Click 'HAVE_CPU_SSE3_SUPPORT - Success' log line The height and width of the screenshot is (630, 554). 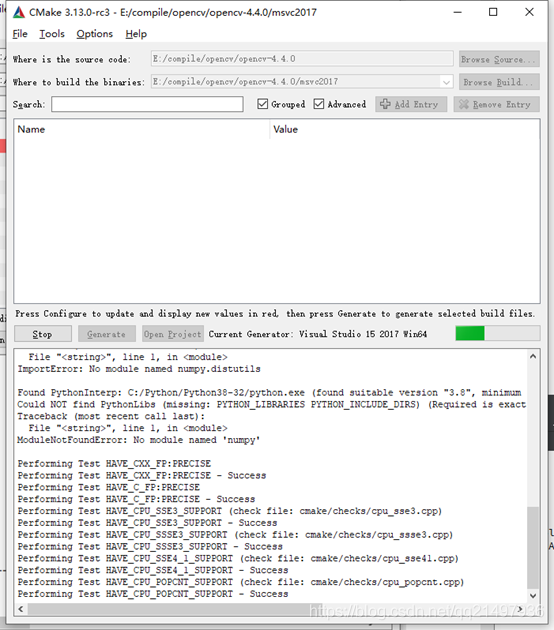coord(147,523)
